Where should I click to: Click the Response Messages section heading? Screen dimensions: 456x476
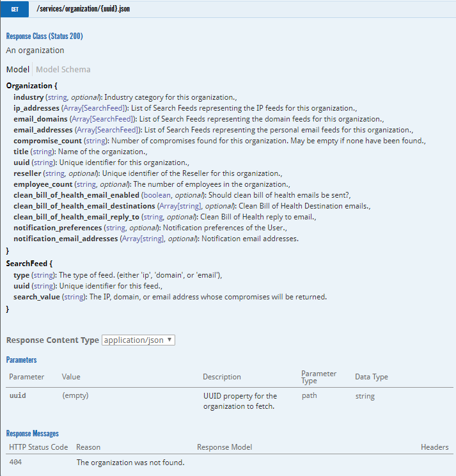click(x=32, y=433)
